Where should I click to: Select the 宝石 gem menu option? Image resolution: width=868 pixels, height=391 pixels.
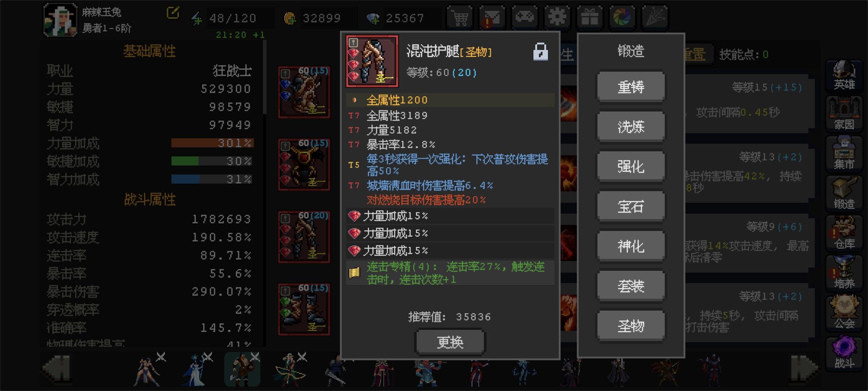(x=631, y=207)
